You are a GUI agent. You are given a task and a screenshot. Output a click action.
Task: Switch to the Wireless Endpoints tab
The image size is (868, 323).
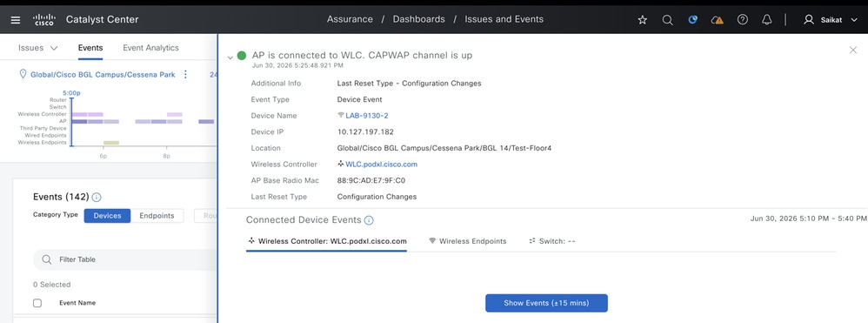(x=467, y=241)
